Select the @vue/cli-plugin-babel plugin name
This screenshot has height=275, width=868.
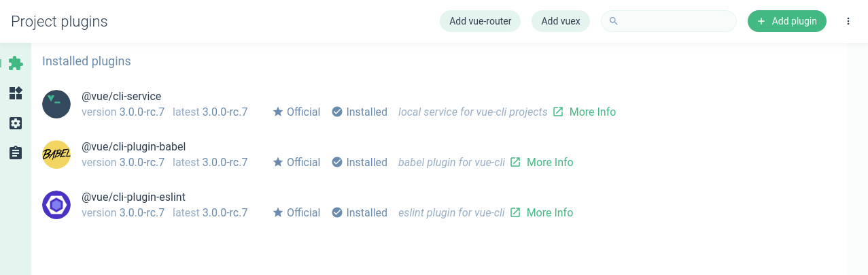click(x=134, y=146)
